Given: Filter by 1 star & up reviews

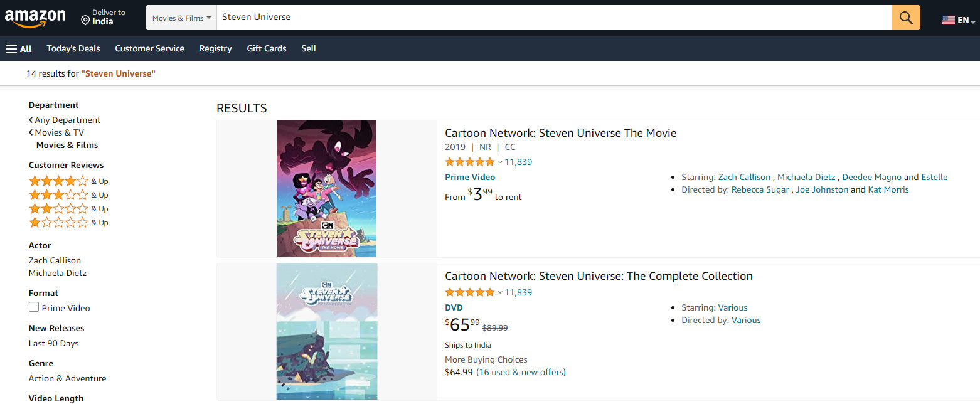Looking at the screenshot, I should coord(58,223).
